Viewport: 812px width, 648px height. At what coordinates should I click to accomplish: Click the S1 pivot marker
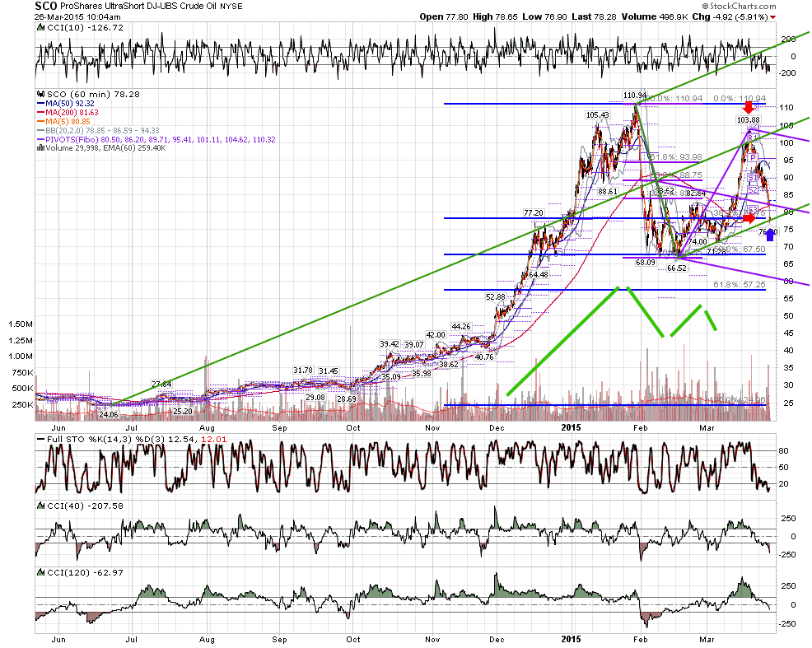753,178
